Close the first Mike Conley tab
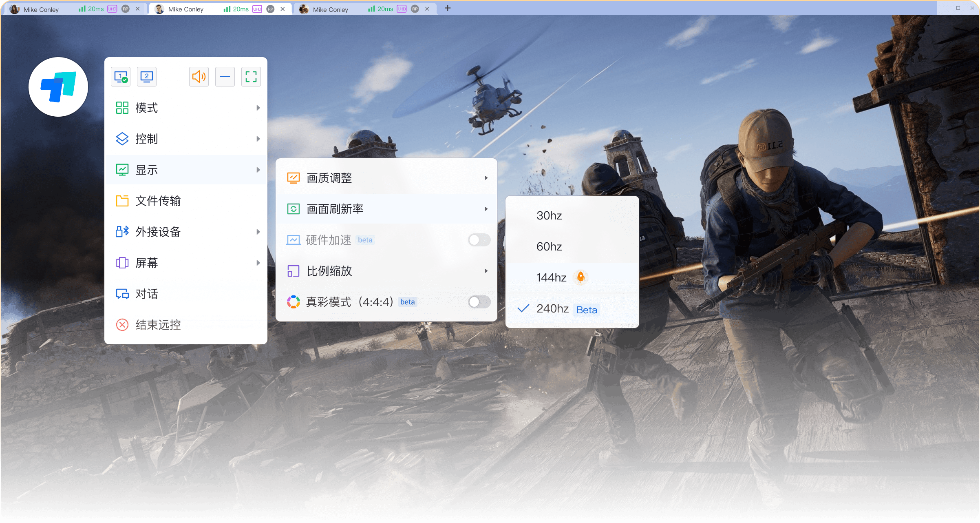The width and height of the screenshot is (980, 523). [138, 9]
